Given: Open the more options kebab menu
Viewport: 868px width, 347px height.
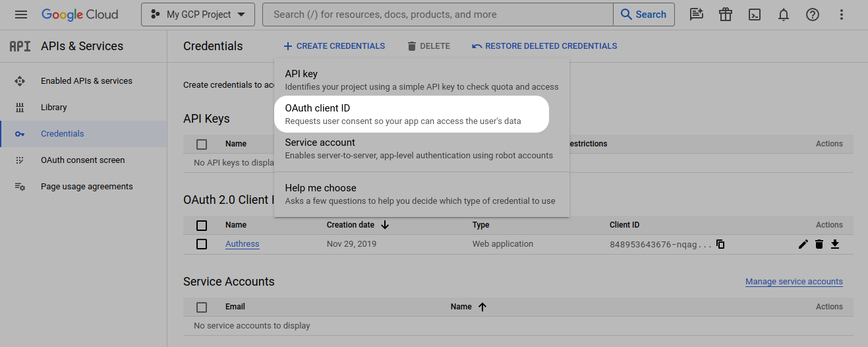Looking at the screenshot, I should 842,15.
